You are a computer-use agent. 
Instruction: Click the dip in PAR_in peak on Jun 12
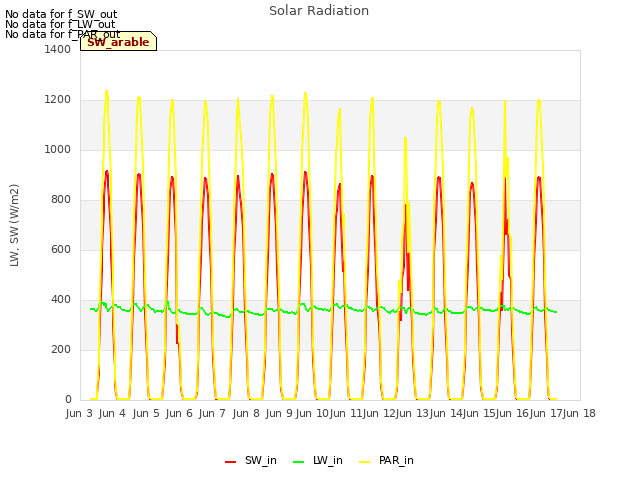tap(407, 251)
